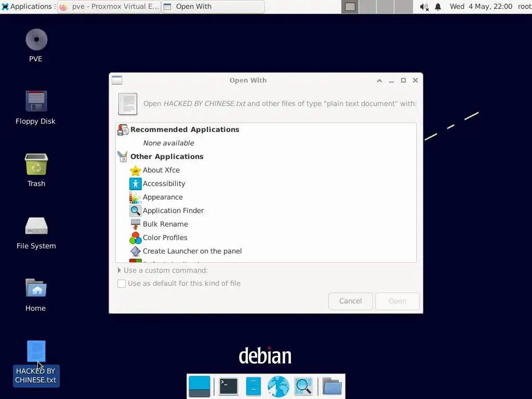Select the File System desktop icon
532x399 pixels.
(x=36, y=226)
